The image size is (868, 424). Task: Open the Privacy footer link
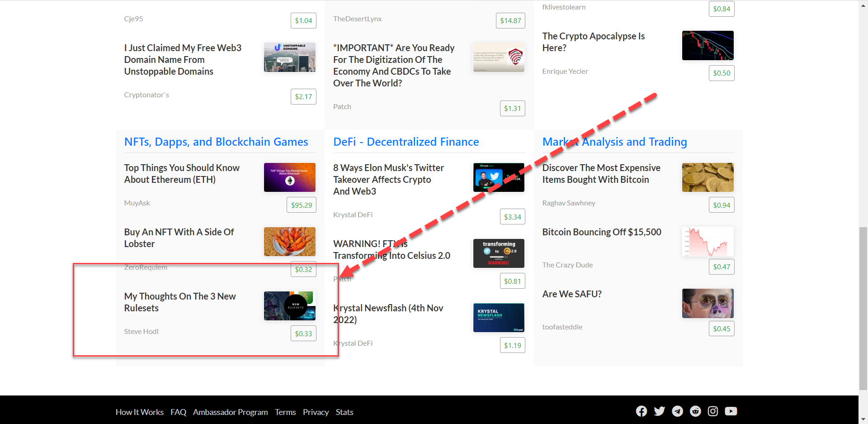click(316, 412)
